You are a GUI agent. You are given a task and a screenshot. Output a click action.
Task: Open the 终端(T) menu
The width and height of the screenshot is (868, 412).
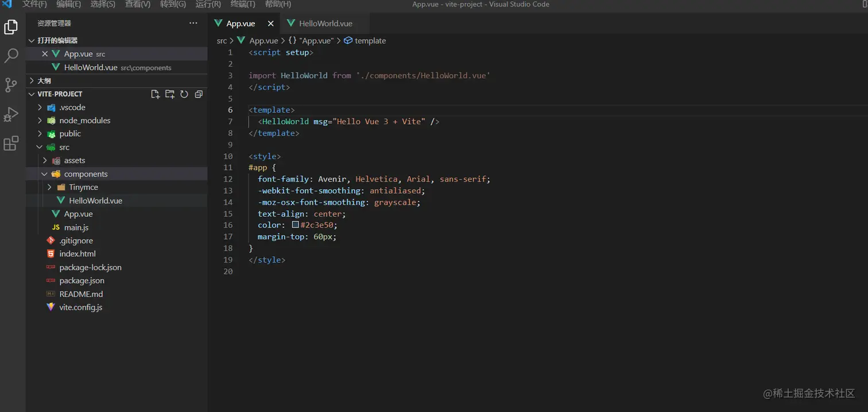click(243, 4)
